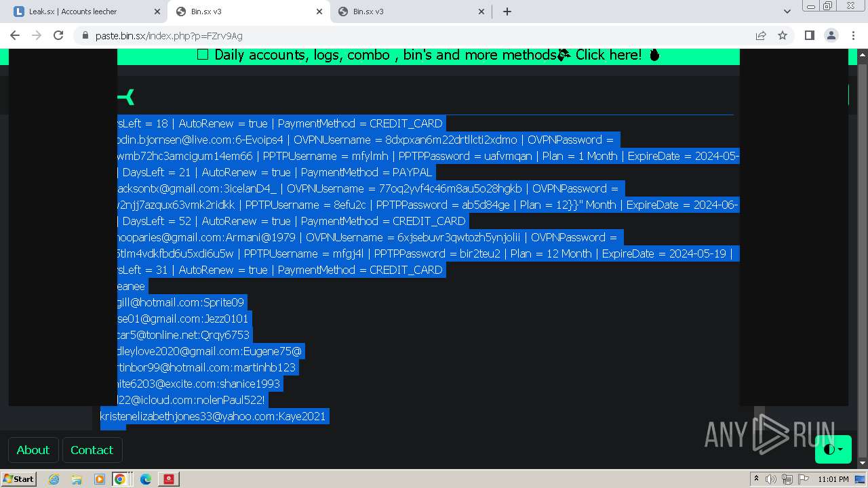
Task: Open the Windows Start menu
Action: point(18,479)
